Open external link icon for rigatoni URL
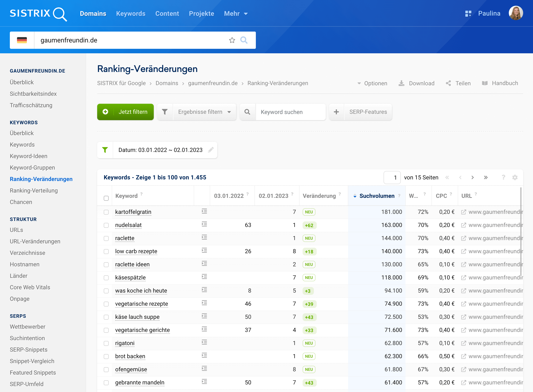This screenshot has height=392, width=533. coord(464,343)
